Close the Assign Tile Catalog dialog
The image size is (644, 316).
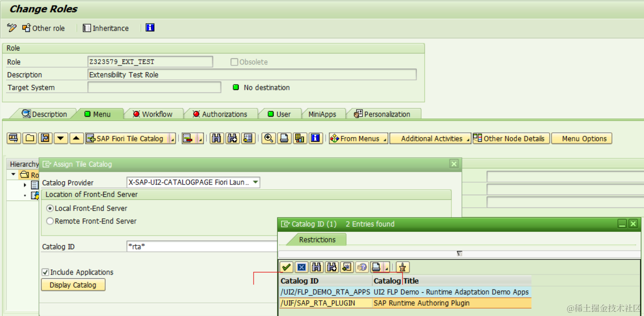(454, 164)
